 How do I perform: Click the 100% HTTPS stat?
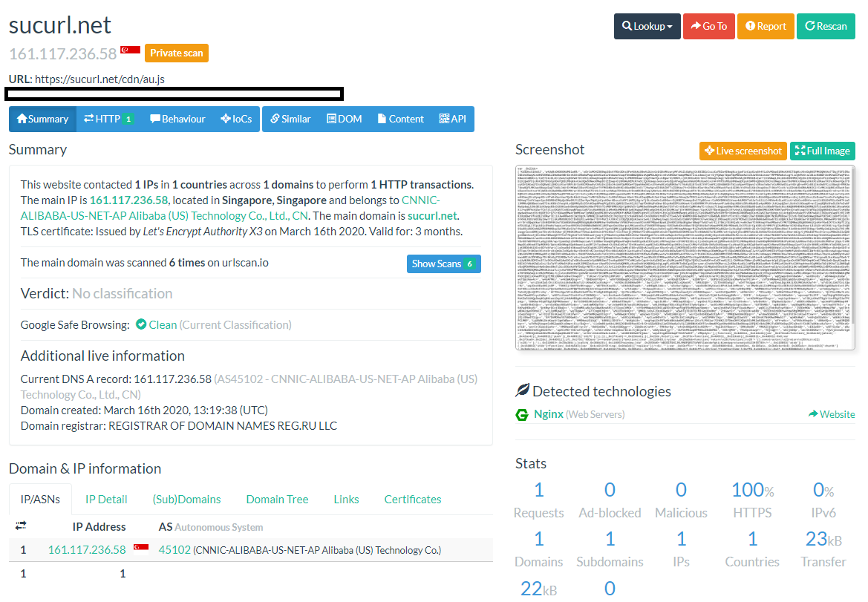click(752, 500)
